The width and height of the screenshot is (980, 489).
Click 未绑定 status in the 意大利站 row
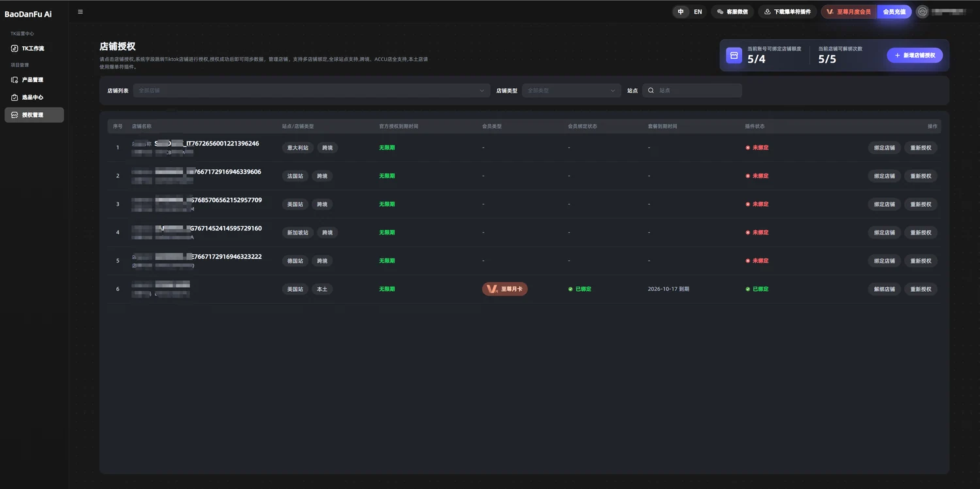pyautogui.click(x=757, y=148)
